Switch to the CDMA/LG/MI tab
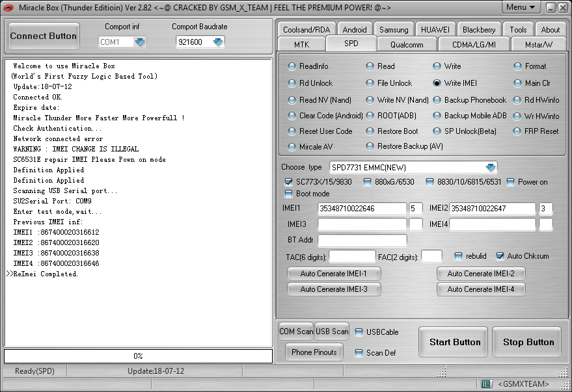This screenshot has width=572, height=392. coord(474,44)
